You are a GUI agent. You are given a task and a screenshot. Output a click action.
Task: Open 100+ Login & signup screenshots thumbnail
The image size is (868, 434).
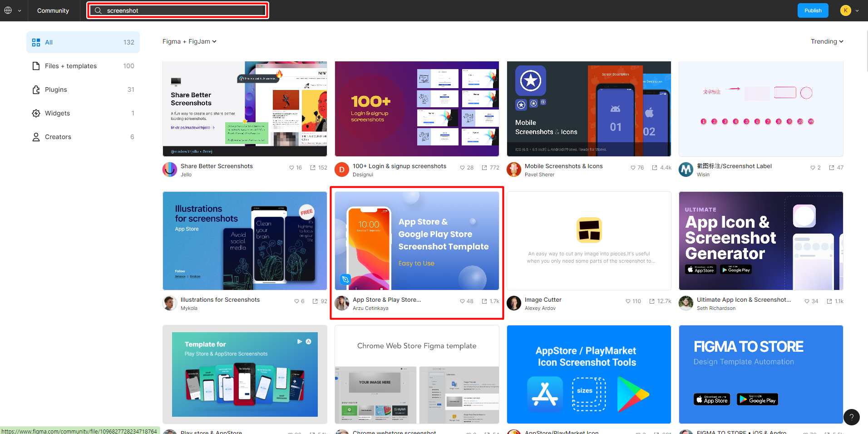coord(417,109)
